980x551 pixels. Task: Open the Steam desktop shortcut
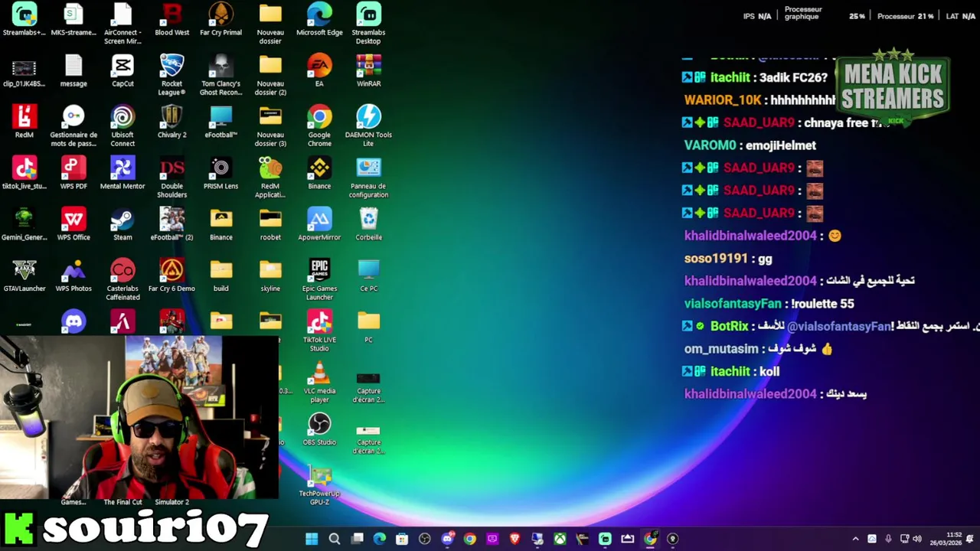pyautogui.click(x=122, y=225)
